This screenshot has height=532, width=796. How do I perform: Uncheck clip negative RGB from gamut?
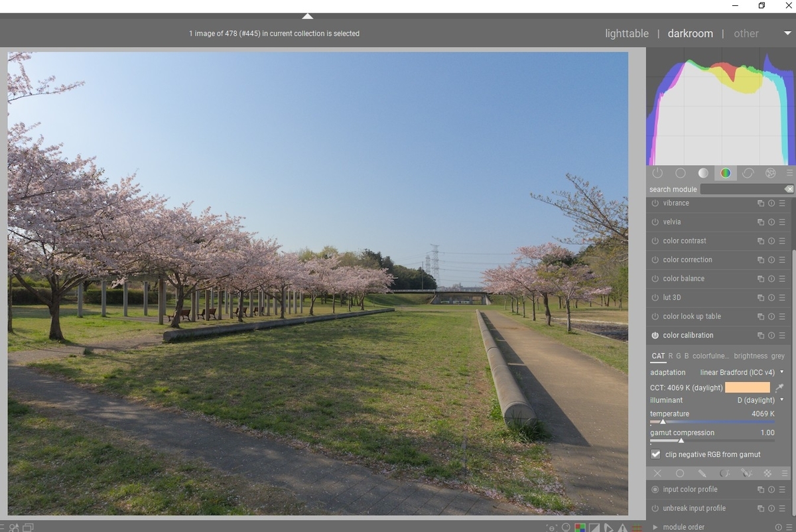tap(655, 454)
